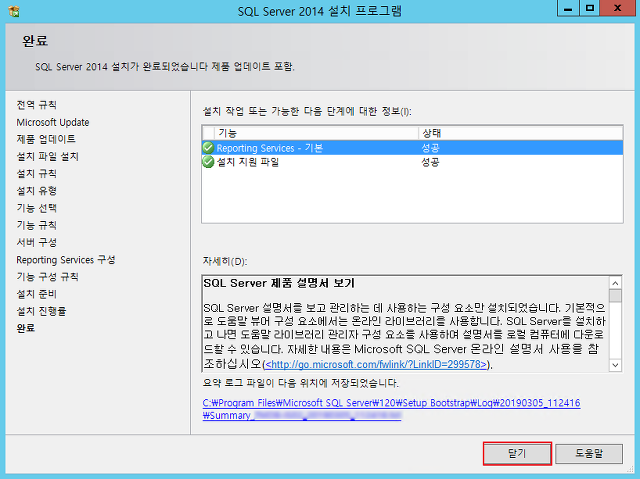Click the 기능 column header
The width and height of the screenshot is (640, 479).
[316, 133]
